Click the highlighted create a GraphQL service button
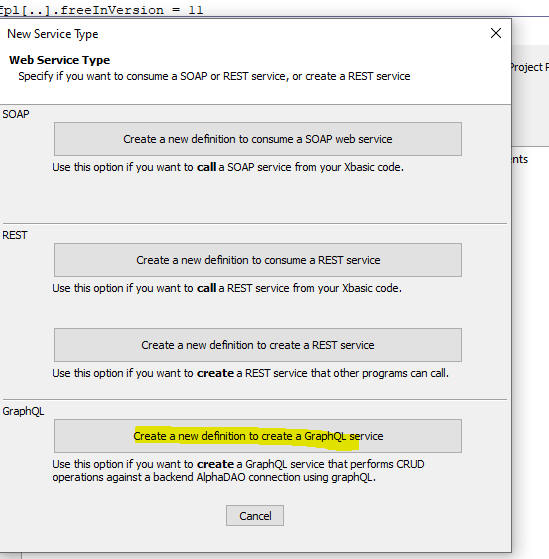 point(258,436)
